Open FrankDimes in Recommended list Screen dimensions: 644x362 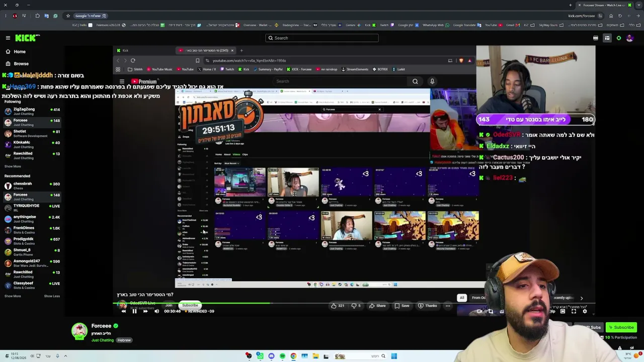pyautogui.click(x=32, y=230)
